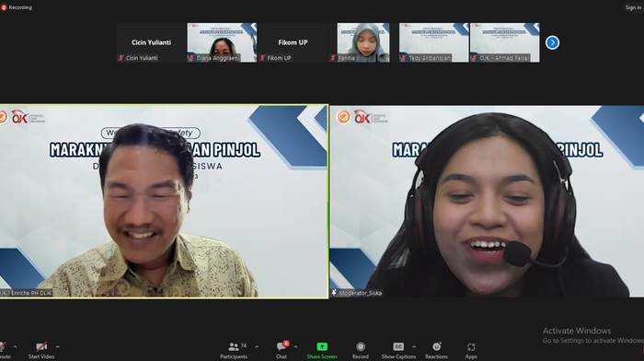Expand Chat options arrow
Screen dimensions: 644x361
[x=295, y=347]
